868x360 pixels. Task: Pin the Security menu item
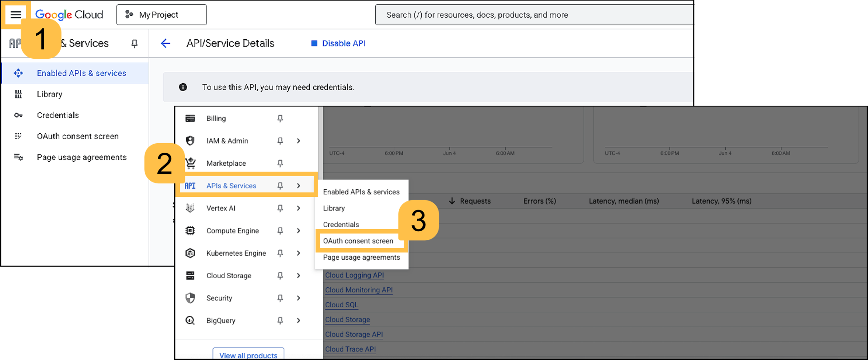click(x=280, y=298)
